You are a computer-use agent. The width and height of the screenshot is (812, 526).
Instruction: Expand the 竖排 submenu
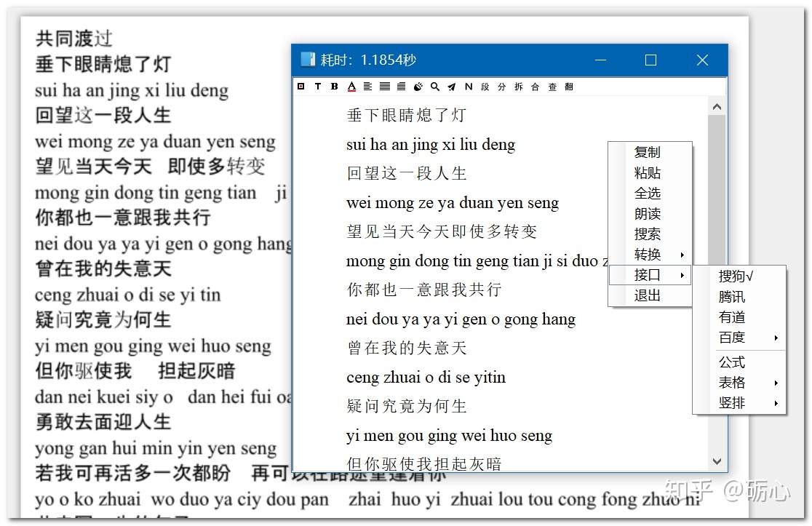coord(739,403)
